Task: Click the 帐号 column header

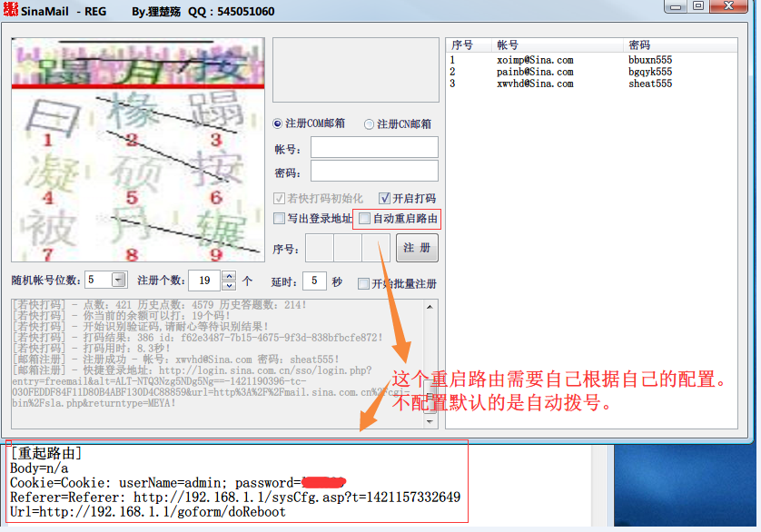Action: [x=558, y=45]
